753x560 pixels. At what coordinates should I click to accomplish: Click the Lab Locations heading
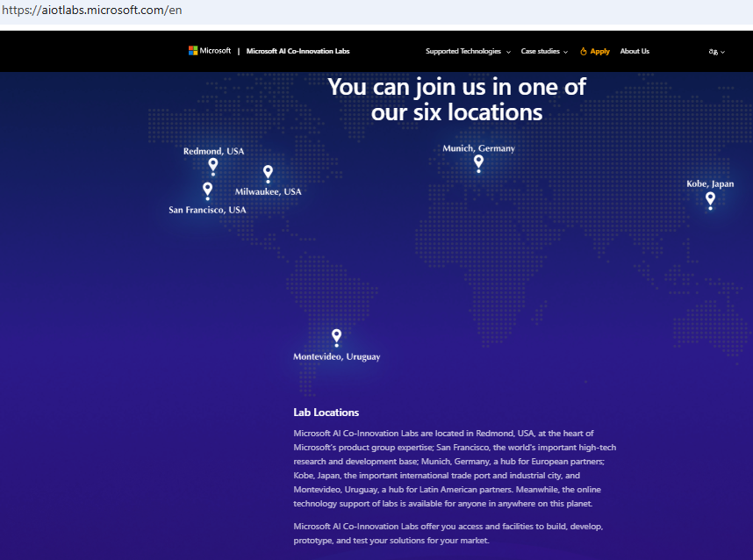[326, 412]
